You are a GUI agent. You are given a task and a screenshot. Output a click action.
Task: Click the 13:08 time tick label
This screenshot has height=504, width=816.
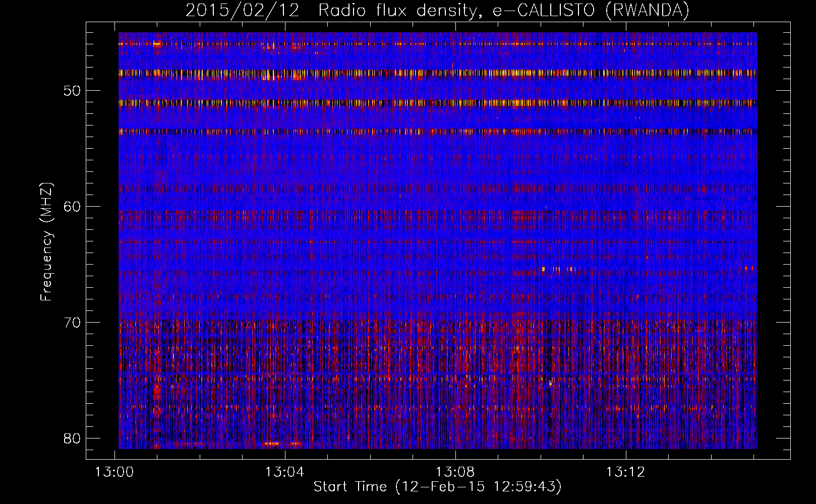pos(455,472)
